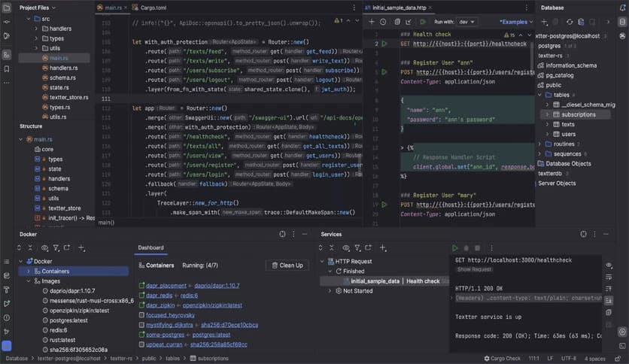Open the some-postgres container link
629x364 pixels.
point(165,335)
